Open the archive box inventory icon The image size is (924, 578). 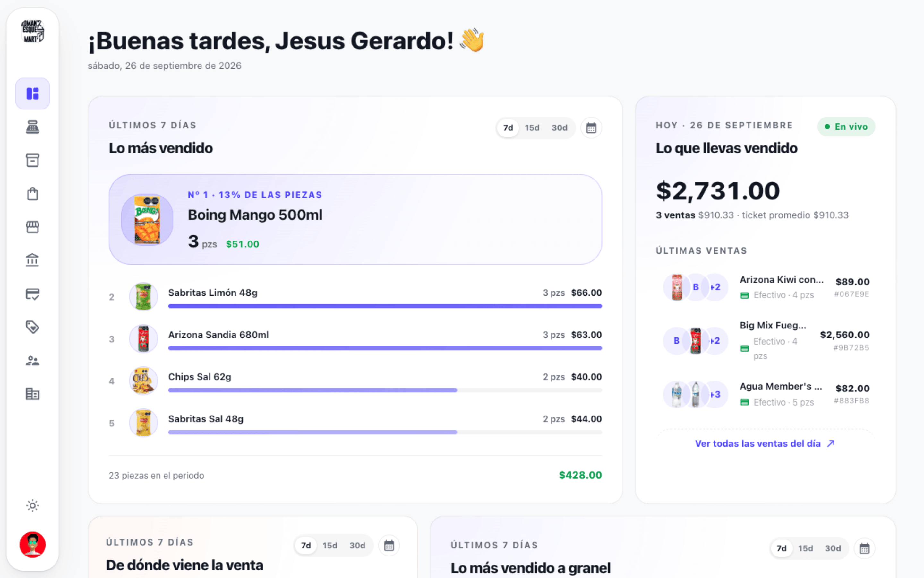click(32, 160)
